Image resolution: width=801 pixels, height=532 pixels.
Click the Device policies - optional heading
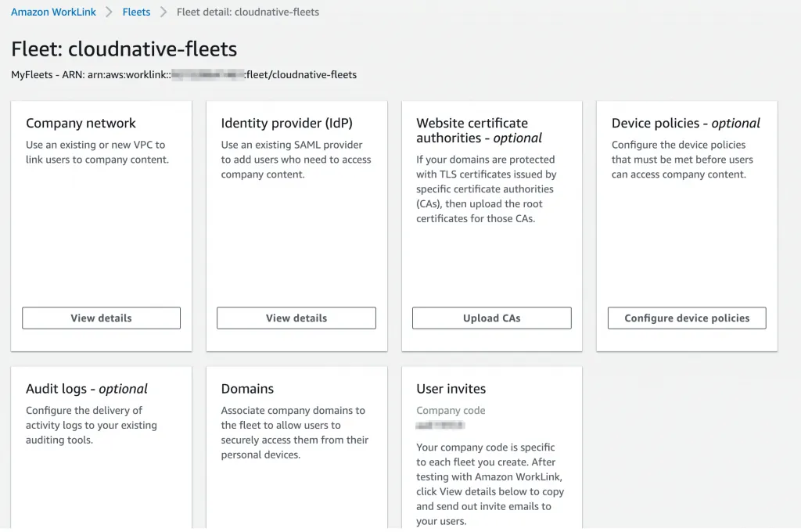coord(685,124)
